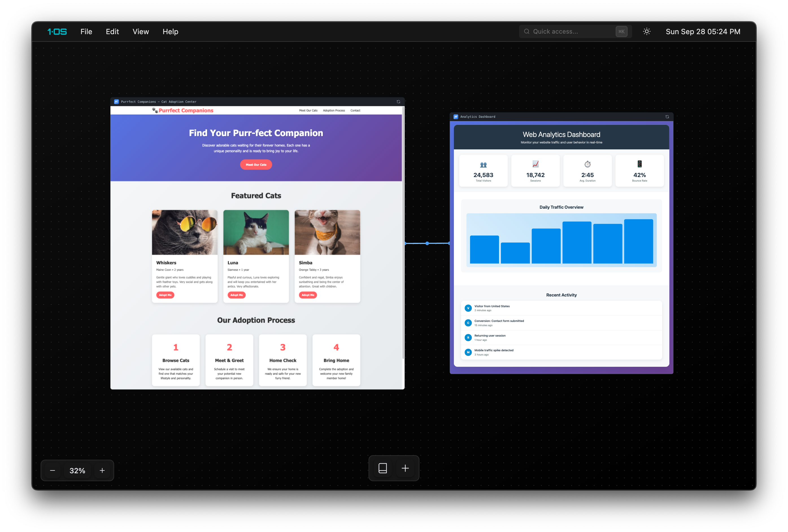Click the Quick access search field
This screenshot has width=788, height=532.
point(570,32)
